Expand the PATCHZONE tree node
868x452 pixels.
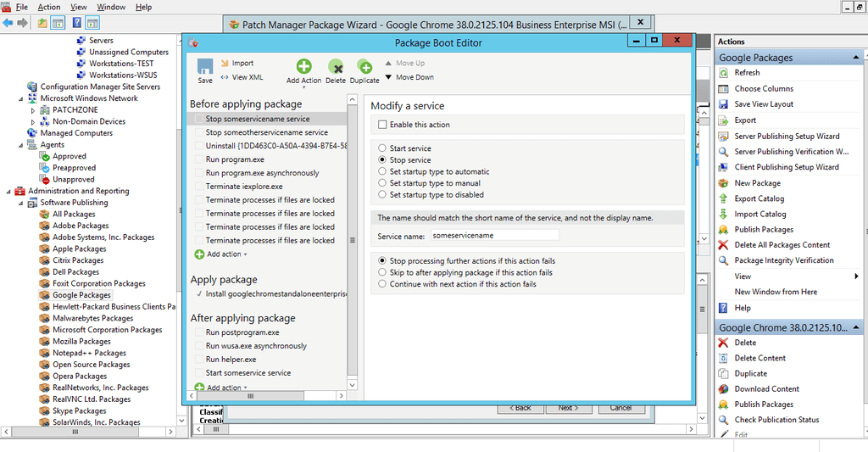click(x=33, y=110)
